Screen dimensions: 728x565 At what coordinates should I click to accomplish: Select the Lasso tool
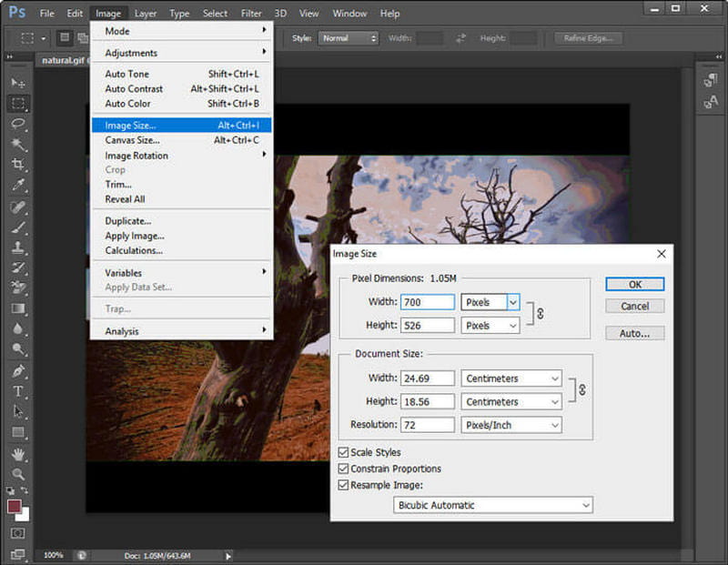(17, 124)
